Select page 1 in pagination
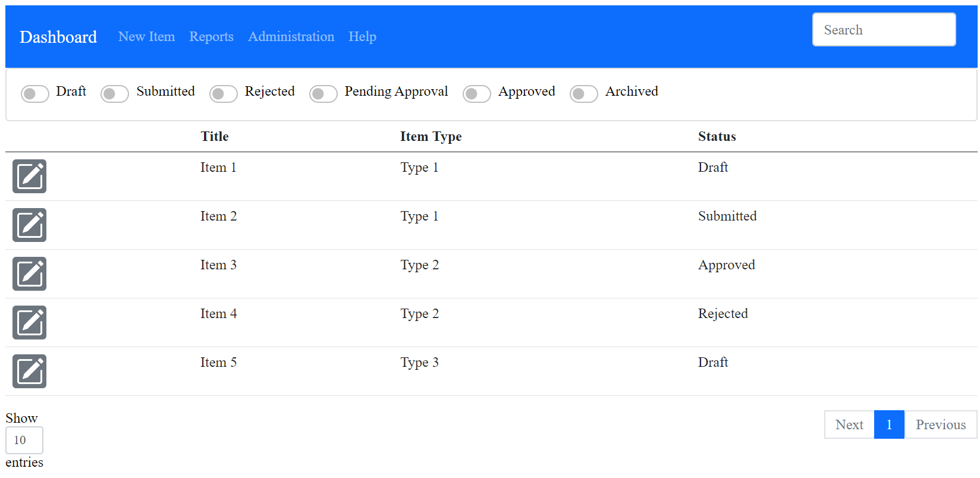980x478 pixels. pos(889,424)
